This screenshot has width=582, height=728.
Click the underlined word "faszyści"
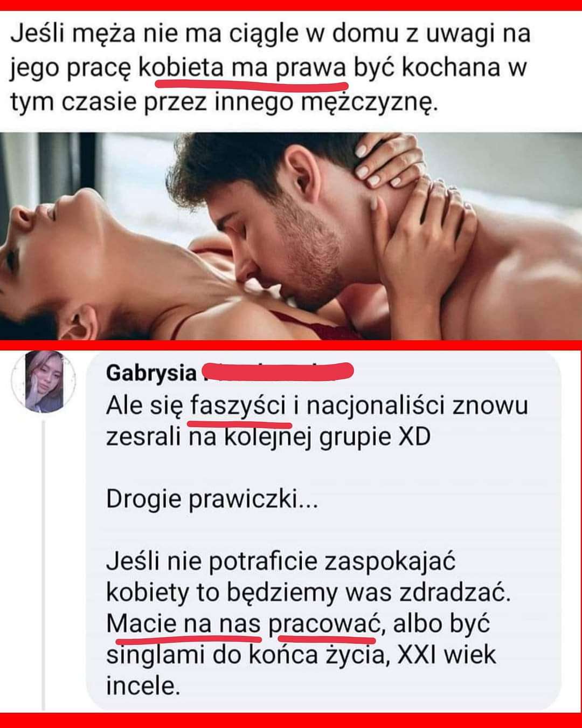(238, 406)
